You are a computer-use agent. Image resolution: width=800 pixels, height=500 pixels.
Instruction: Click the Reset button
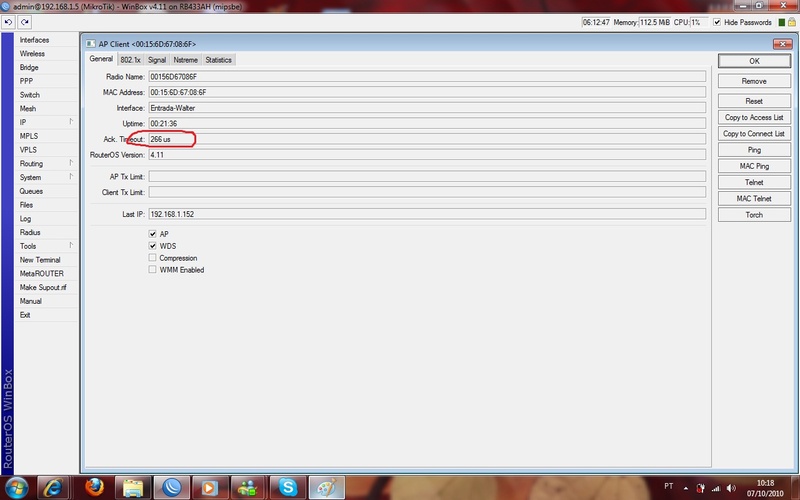coord(754,101)
